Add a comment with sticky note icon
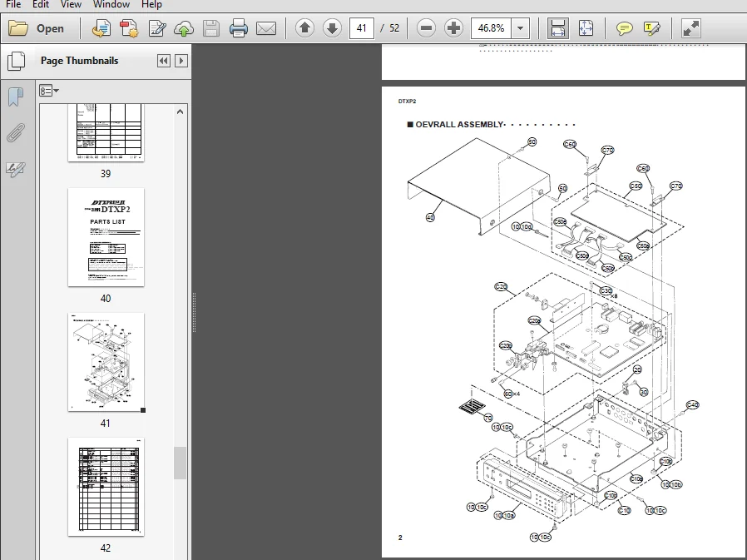The height and width of the screenshot is (560, 747). (x=624, y=28)
